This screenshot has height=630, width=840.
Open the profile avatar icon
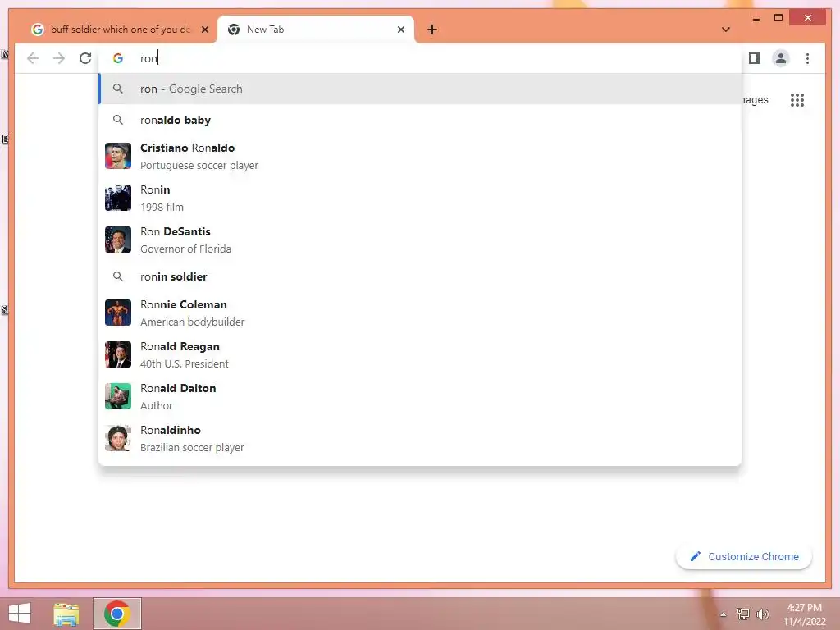click(x=781, y=58)
